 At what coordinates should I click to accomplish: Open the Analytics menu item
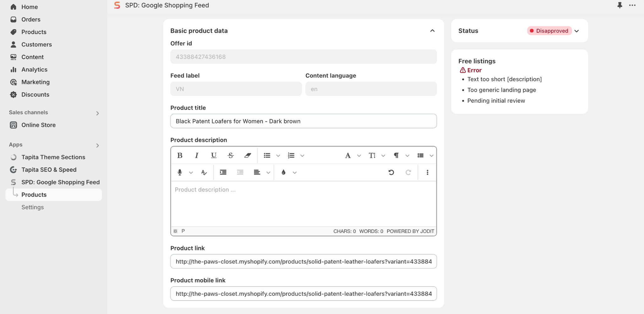coord(34,70)
